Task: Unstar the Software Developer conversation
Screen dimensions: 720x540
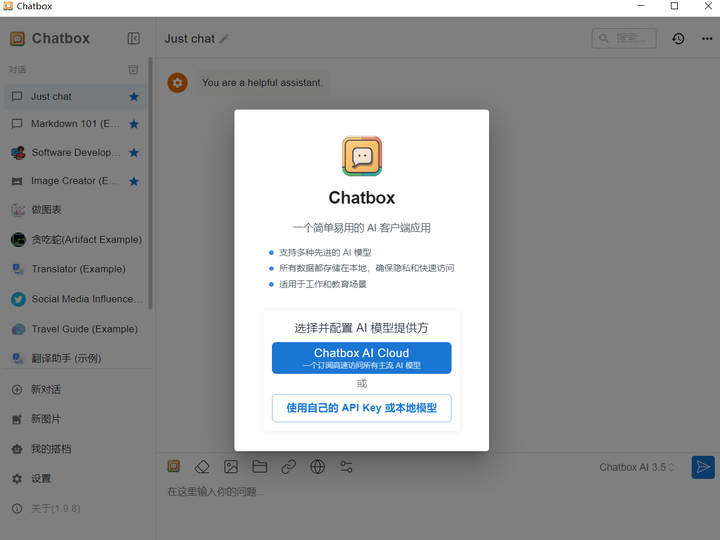Action: 134,152
